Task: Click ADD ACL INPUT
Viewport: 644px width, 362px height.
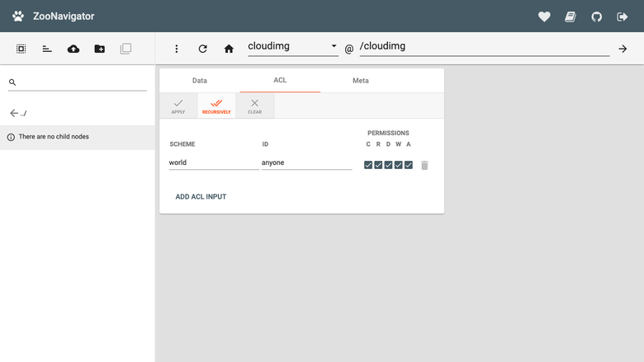Action: click(201, 197)
